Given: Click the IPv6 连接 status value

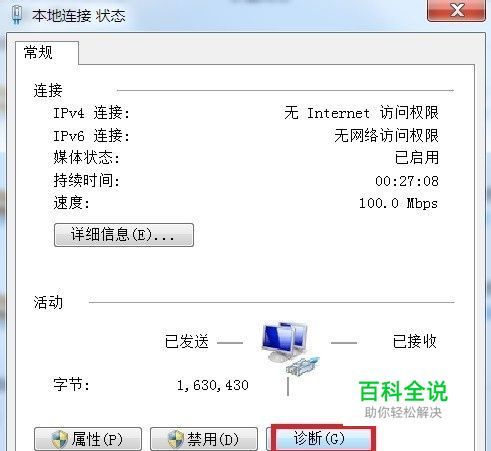Looking at the screenshot, I should [x=386, y=136].
